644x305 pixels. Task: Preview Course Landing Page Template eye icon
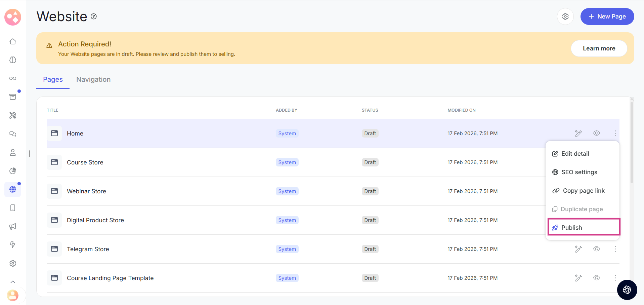(x=597, y=278)
